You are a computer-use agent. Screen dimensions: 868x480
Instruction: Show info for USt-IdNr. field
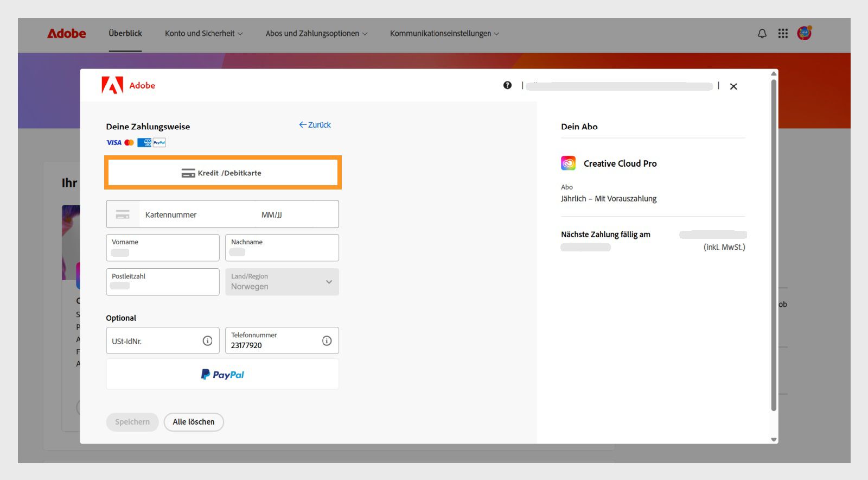207,340
